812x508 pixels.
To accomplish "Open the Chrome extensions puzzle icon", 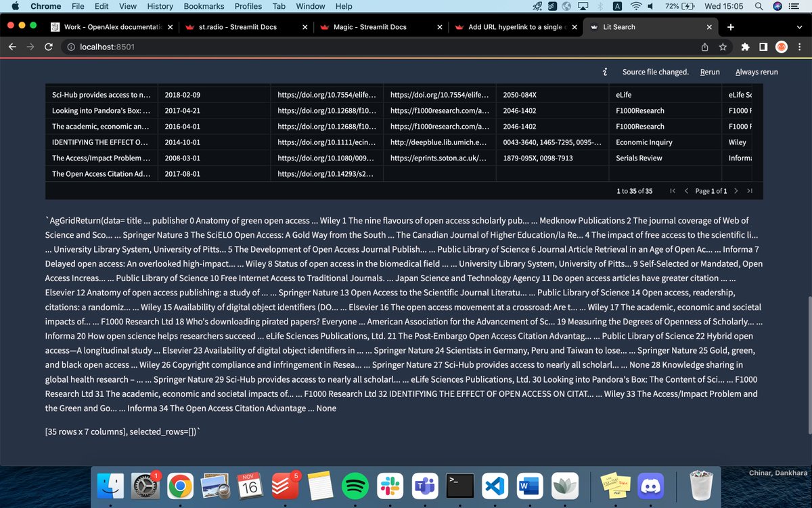I will (744, 47).
